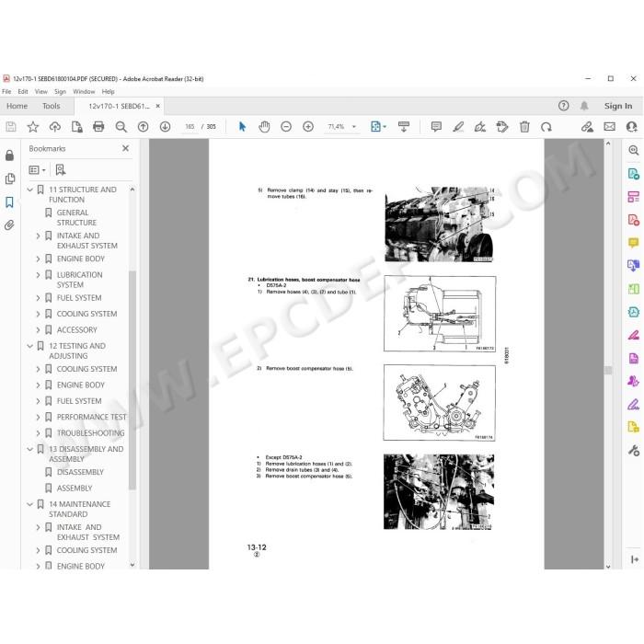Click the Sign In button
The height and width of the screenshot is (644, 644).
click(x=618, y=106)
